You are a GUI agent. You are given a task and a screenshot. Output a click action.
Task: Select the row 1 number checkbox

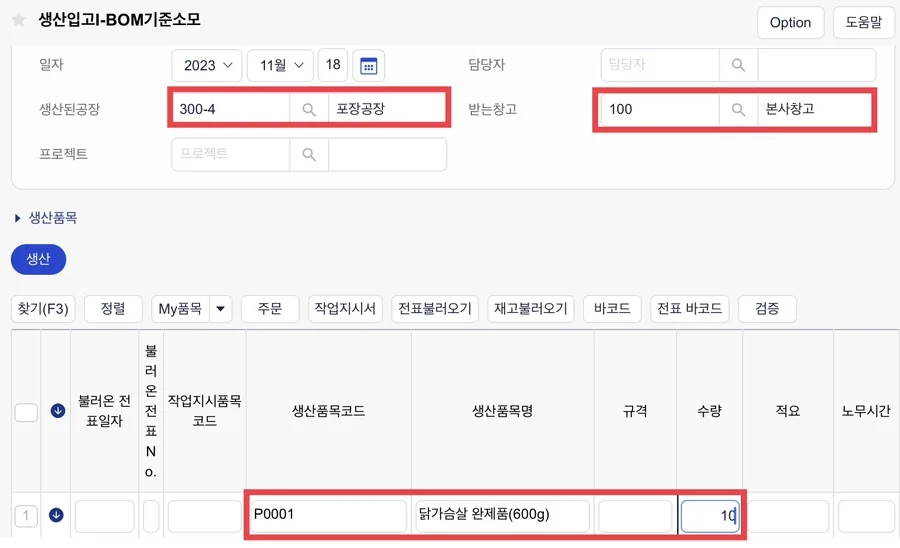[26, 515]
